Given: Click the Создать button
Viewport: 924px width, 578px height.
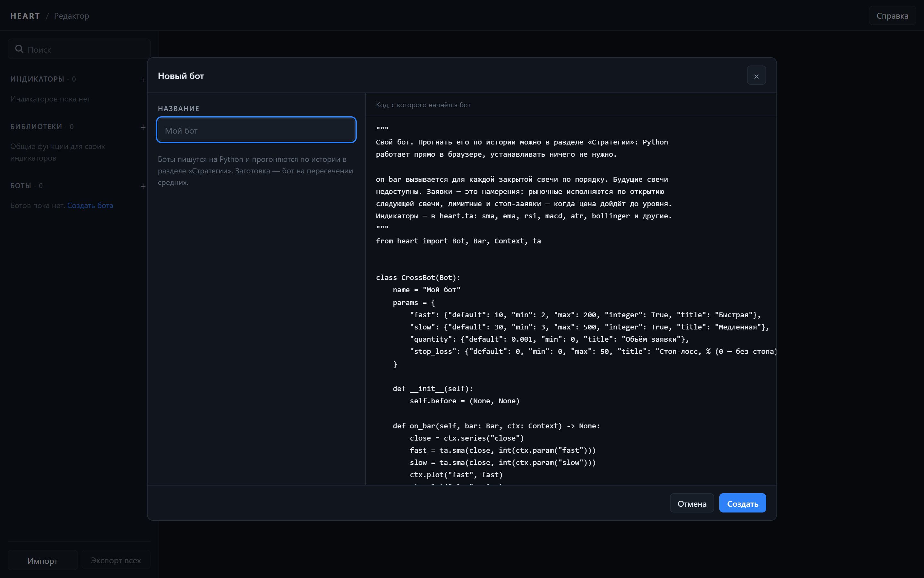Looking at the screenshot, I should pyautogui.click(x=742, y=504).
